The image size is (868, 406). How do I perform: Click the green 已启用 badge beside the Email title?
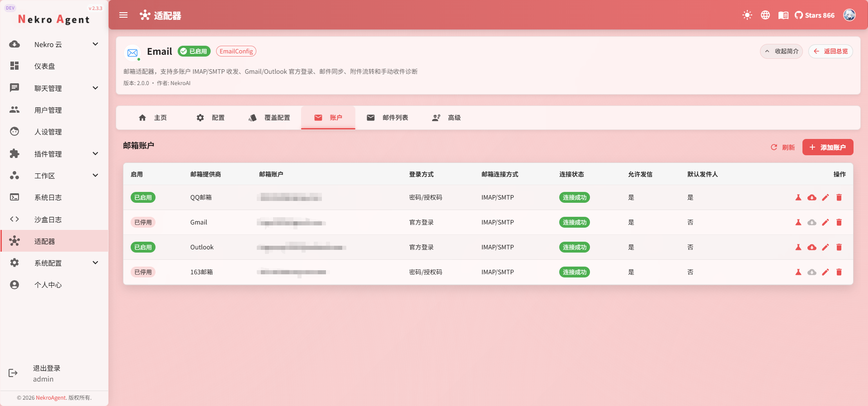[194, 51]
